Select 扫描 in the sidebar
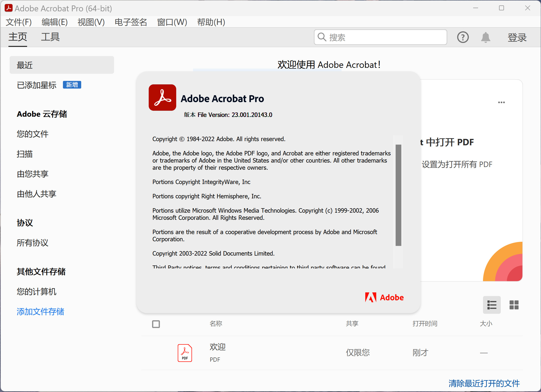 pos(24,154)
